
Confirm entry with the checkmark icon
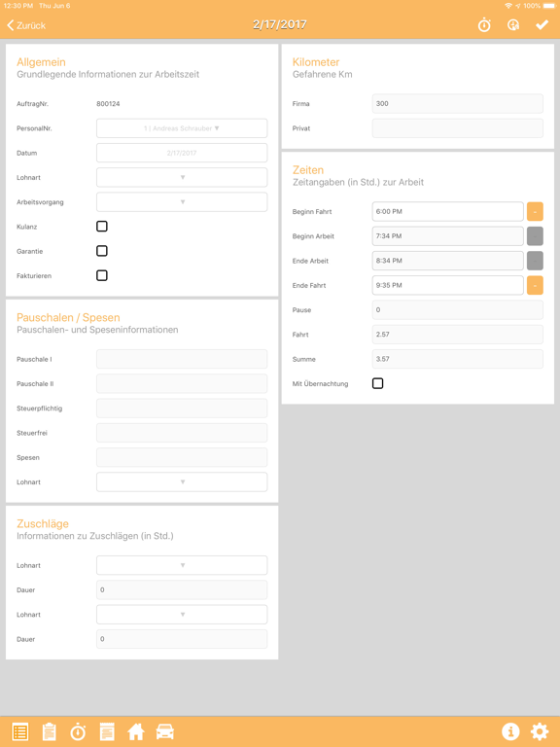(x=542, y=24)
